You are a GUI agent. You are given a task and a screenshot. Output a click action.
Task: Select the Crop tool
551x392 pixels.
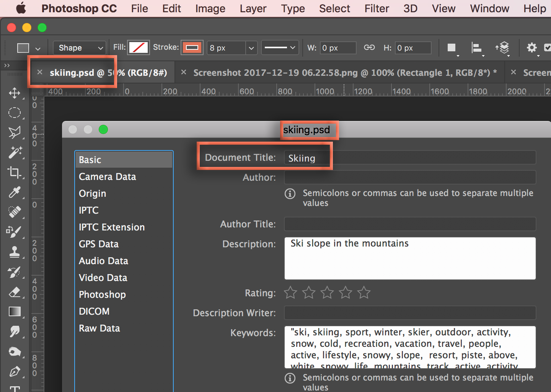[15, 172]
